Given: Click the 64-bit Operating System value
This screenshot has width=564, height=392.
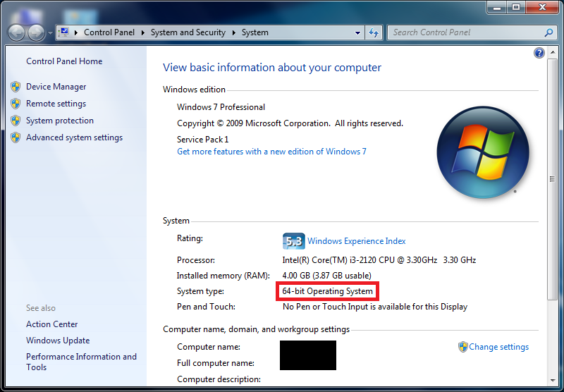Looking at the screenshot, I should pos(327,291).
